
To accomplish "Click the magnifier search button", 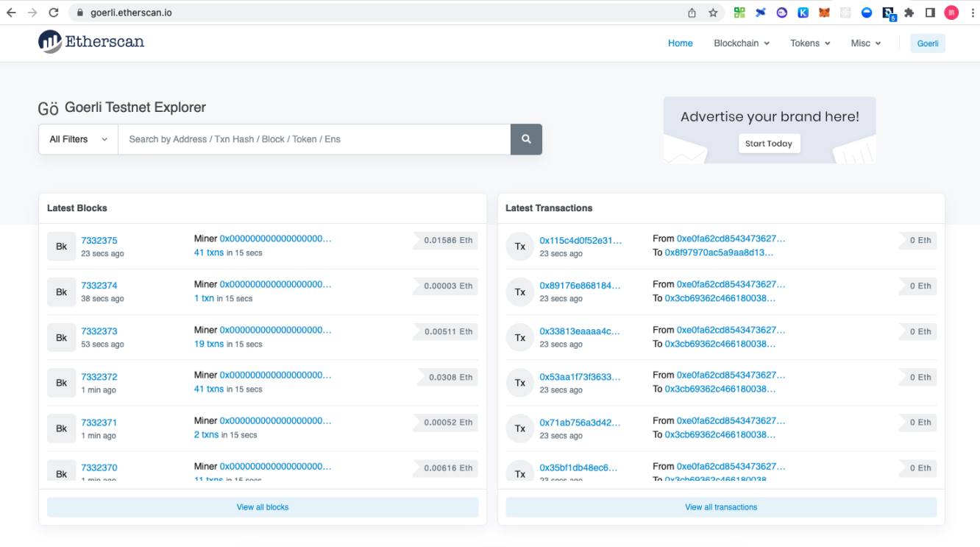I will (x=526, y=139).
